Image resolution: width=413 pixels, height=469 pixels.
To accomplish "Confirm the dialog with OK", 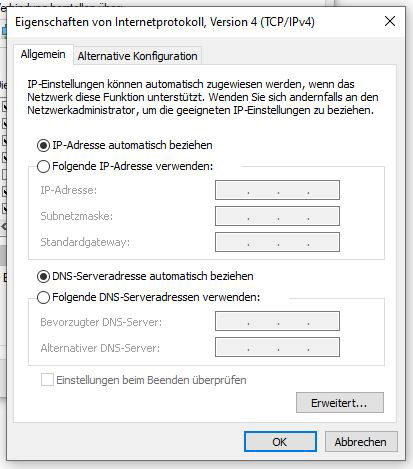I will coord(280,442).
